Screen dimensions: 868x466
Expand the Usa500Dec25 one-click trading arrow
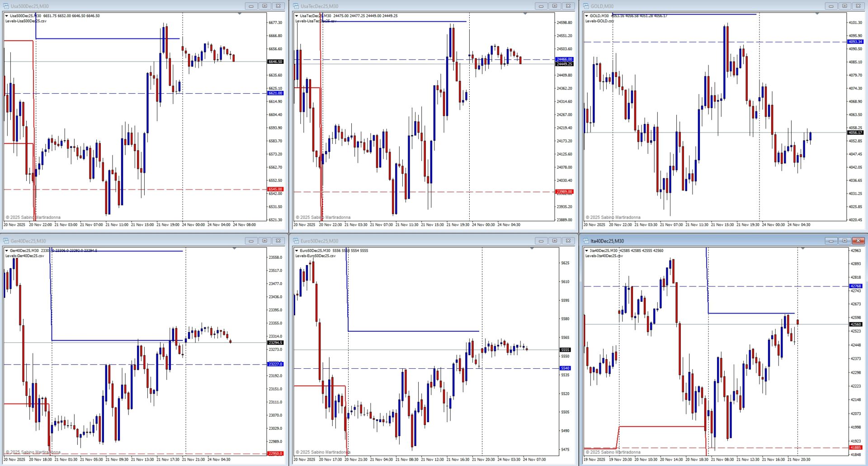[x=7, y=16]
